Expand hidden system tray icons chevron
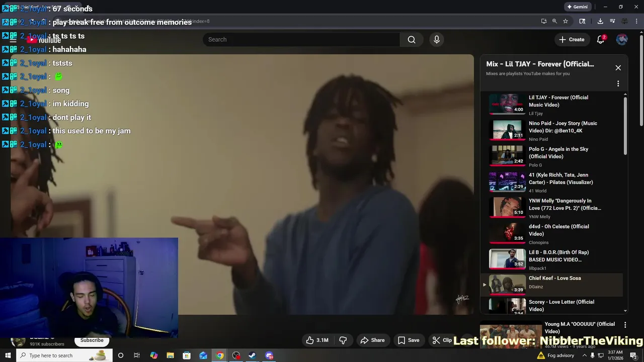644x362 pixels. pyautogui.click(x=584, y=355)
